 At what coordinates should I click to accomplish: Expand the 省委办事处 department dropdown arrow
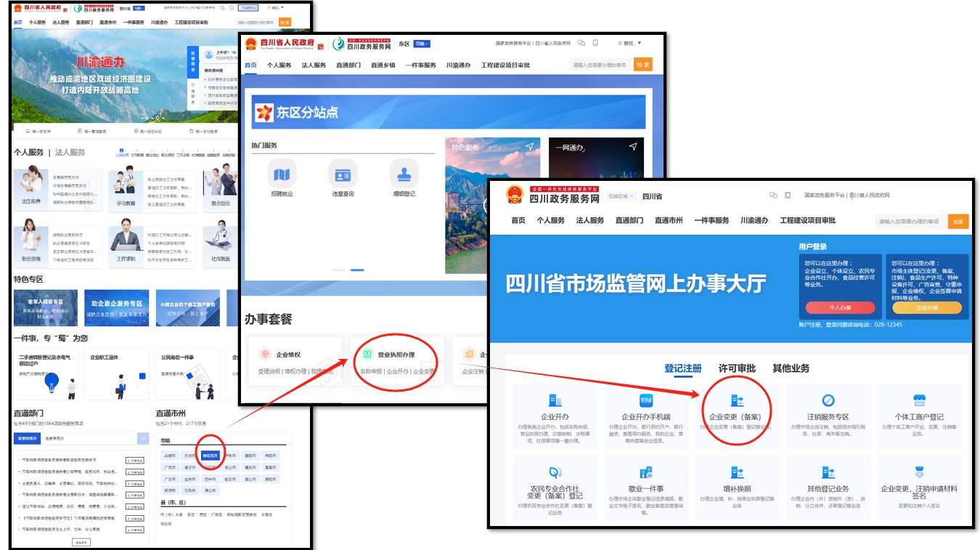click(x=143, y=438)
